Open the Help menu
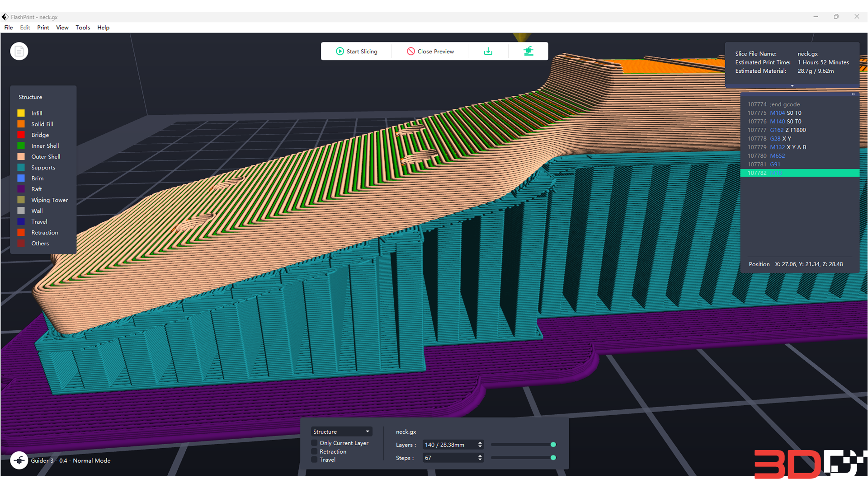The width and height of the screenshot is (868, 488). pyautogui.click(x=104, y=28)
